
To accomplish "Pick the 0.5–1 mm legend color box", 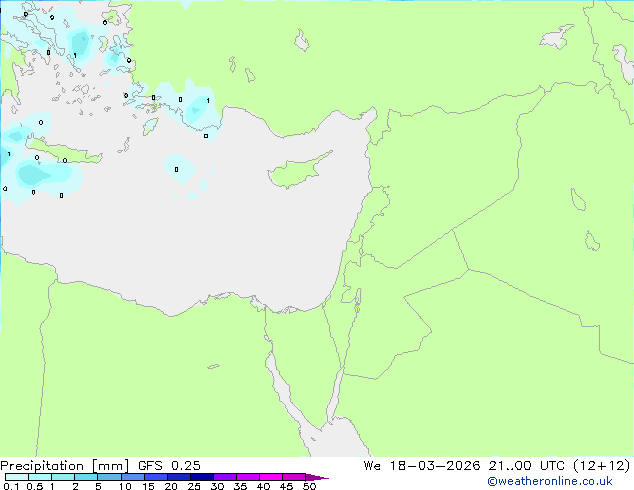I will coord(40,477).
